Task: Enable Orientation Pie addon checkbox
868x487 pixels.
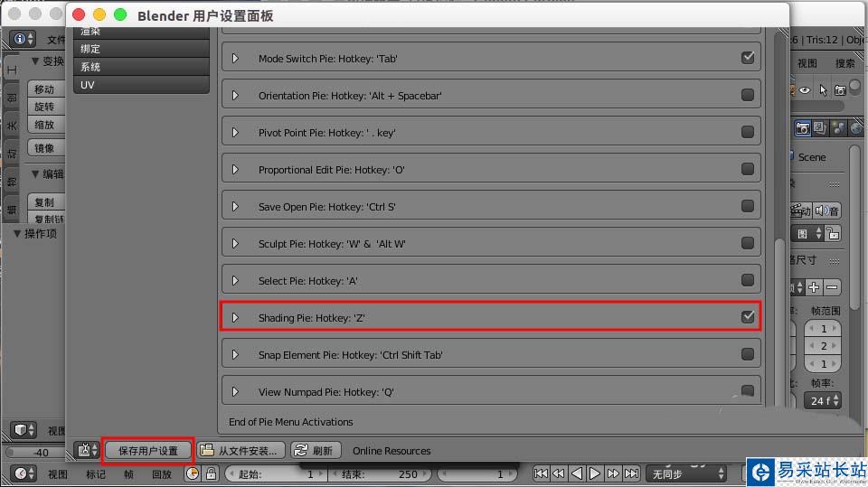Action: click(748, 95)
